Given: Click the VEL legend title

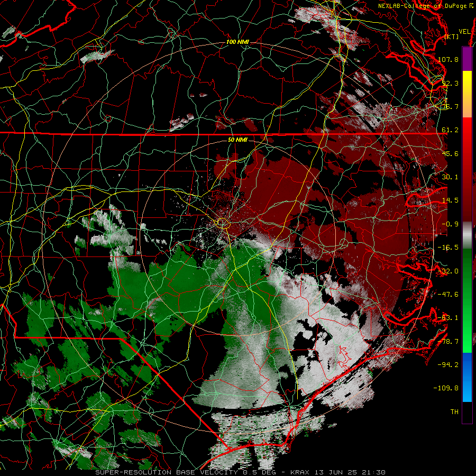Looking at the screenshot, I should [464, 32].
